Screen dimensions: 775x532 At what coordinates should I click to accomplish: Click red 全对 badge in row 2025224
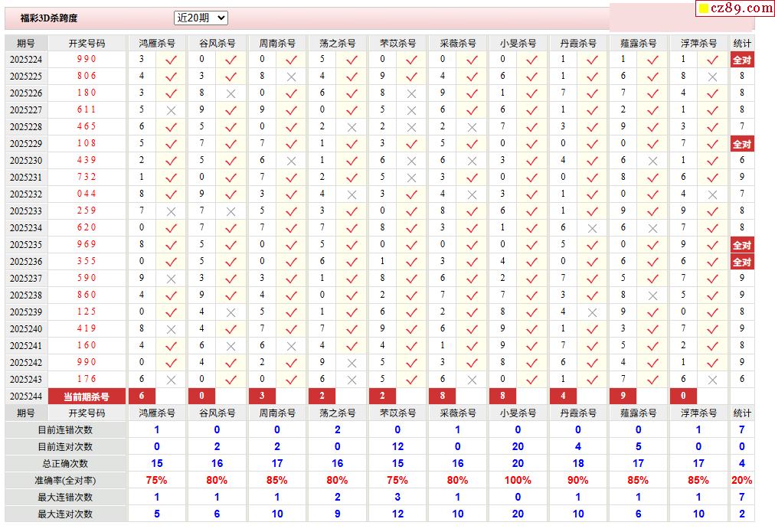click(742, 60)
